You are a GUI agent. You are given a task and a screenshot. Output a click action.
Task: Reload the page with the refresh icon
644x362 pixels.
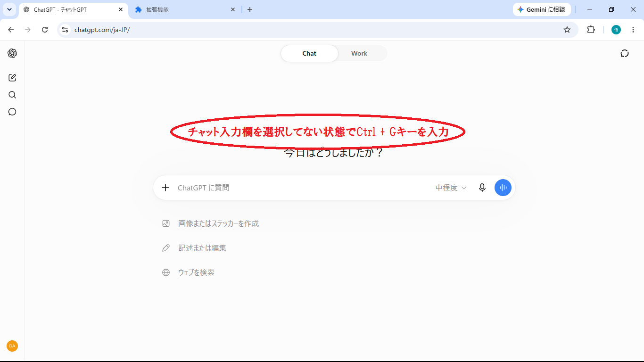click(45, 30)
